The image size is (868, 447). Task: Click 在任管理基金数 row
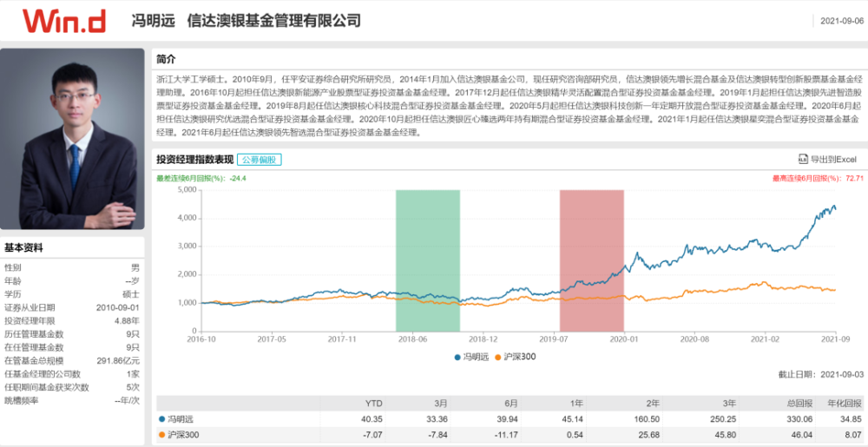point(72,347)
